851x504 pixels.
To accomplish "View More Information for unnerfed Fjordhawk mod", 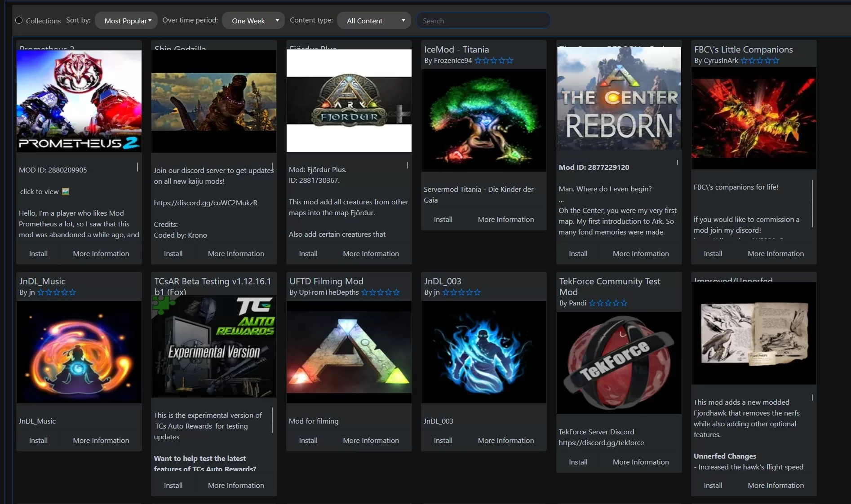I will click(x=776, y=485).
